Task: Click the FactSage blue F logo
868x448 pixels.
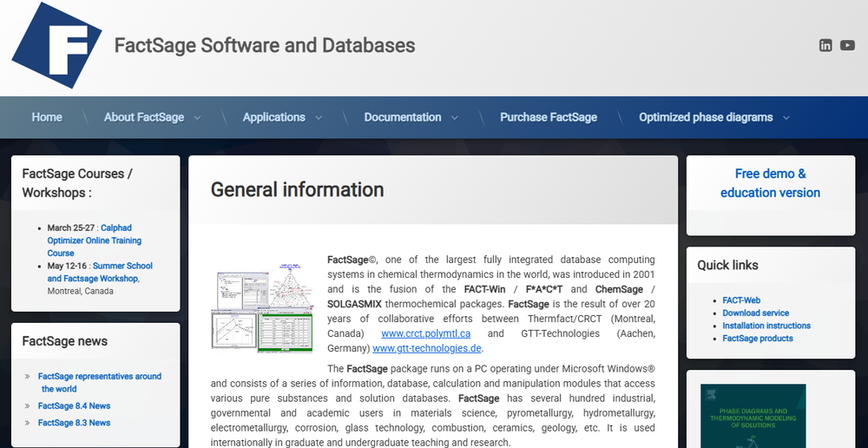Action: coord(56,45)
